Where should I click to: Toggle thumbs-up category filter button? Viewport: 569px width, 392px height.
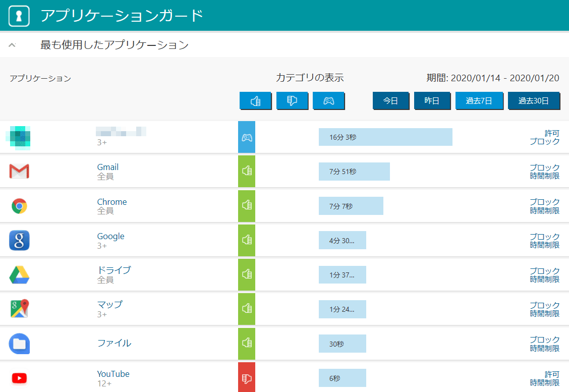point(255,101)
